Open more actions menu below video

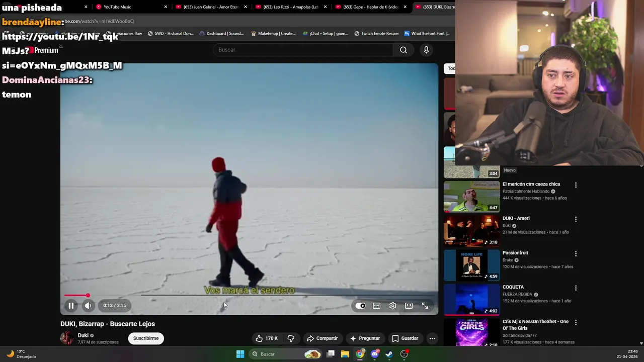432,338
